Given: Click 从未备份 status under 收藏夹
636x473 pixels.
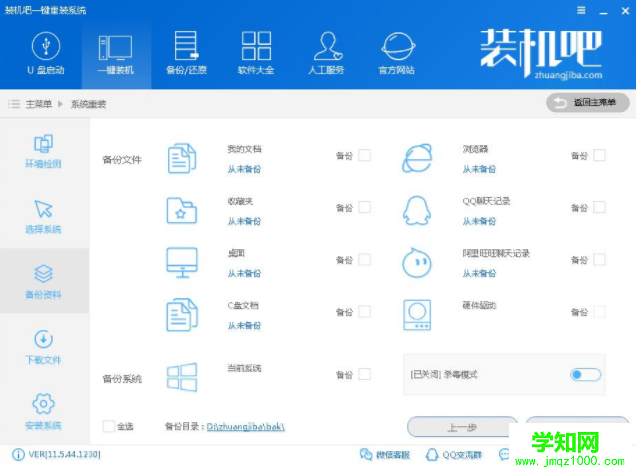Looking at the screenshot, I should 244,221.
